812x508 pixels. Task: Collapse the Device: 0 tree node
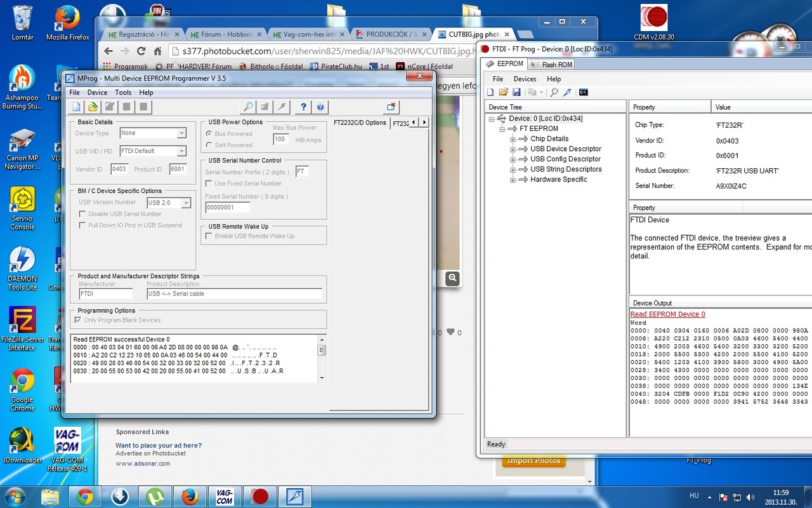pyautogui.click(x=492, y=119)
